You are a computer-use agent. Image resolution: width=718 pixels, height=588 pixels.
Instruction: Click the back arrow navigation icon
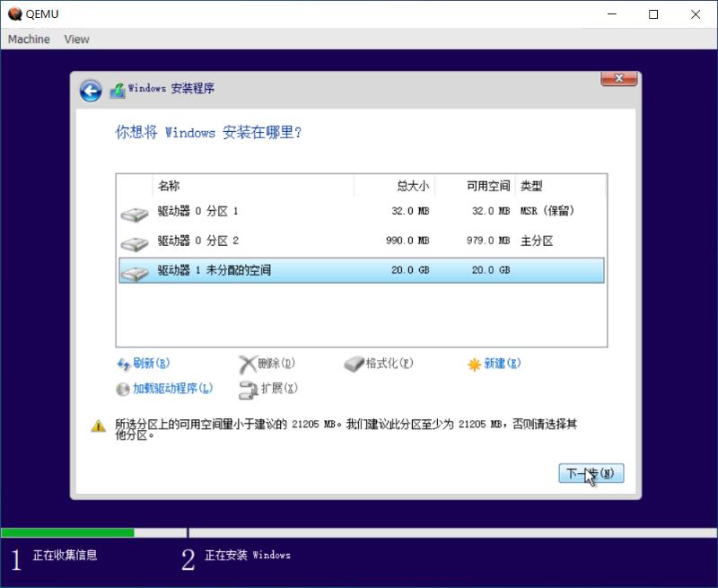(90, 92)
